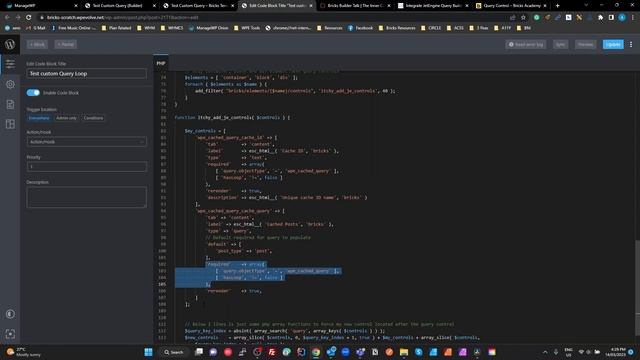640x360 pixels.
Task: Open the tab search dropdown in Chrome
Action: point(586,6)
